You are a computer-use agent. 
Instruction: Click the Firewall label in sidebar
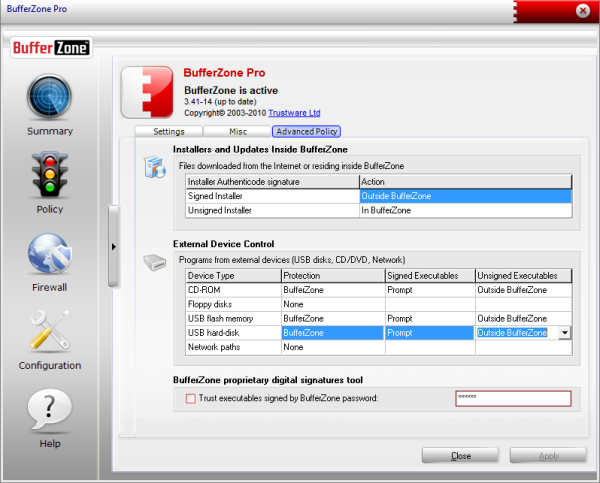[50, 287]
